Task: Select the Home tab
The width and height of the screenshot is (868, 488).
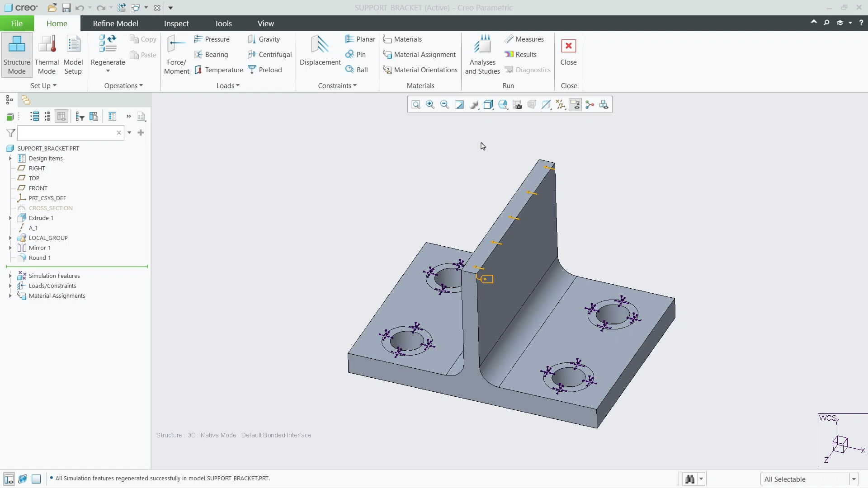Action: click(x=57, y=23)
